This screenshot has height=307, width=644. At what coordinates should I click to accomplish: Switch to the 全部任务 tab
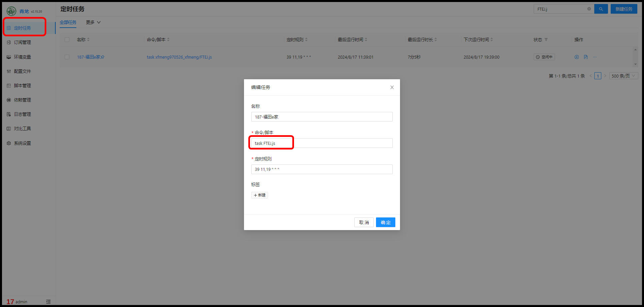click(x=68, y=22)
